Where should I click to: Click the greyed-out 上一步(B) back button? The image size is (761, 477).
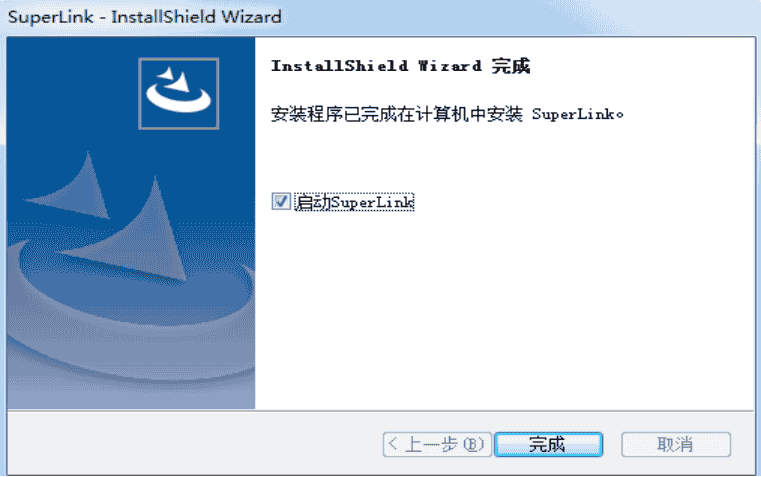(437, 444)
